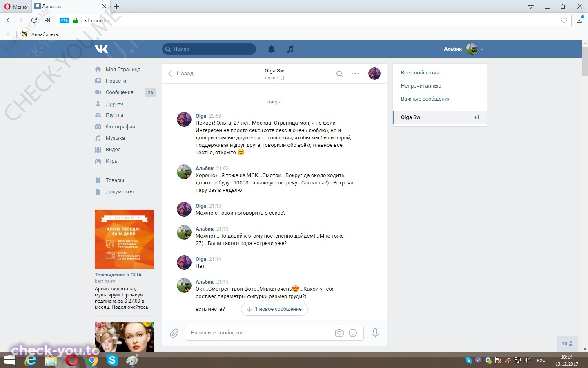Click Альбик's name on the 21:02 message
588x368 pixels.
[x=205, y=168]
